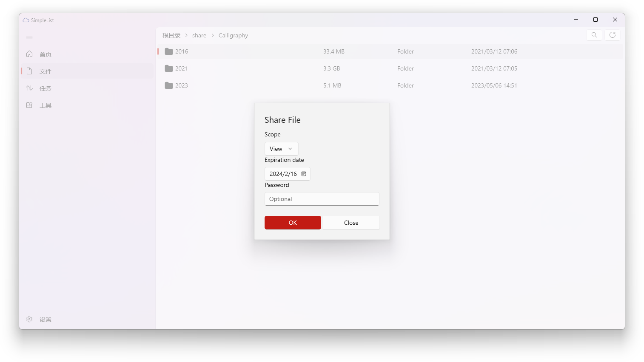644x362 pixels.
Task: Close the SimpleList window
Action: click(615, 20)
